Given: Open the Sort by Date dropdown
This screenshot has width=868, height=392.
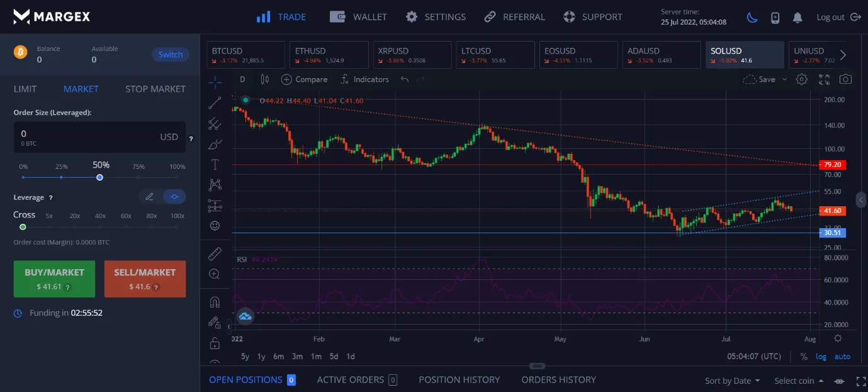Looking at the screenshot, I should 732,381.
